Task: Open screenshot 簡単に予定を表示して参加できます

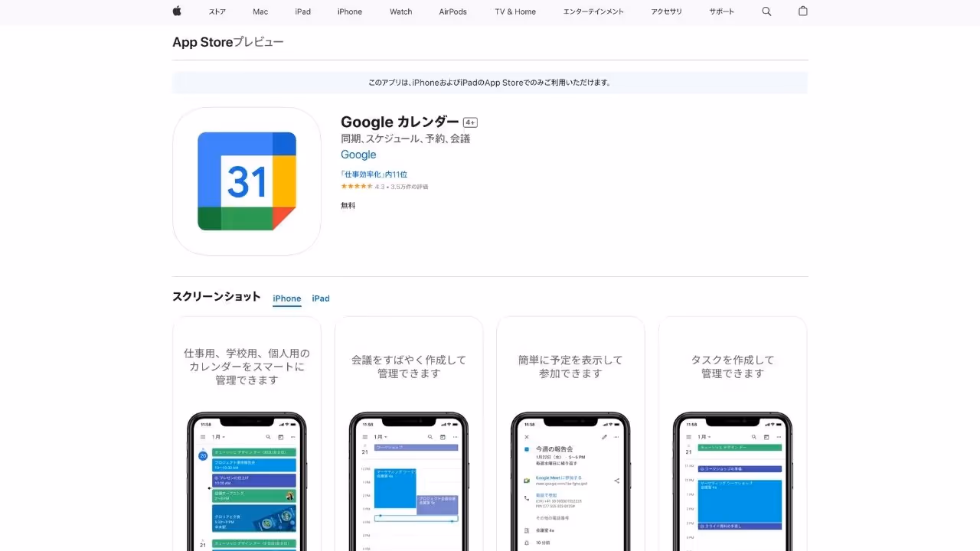Action: pyautogui.click(x=570, y=434)
